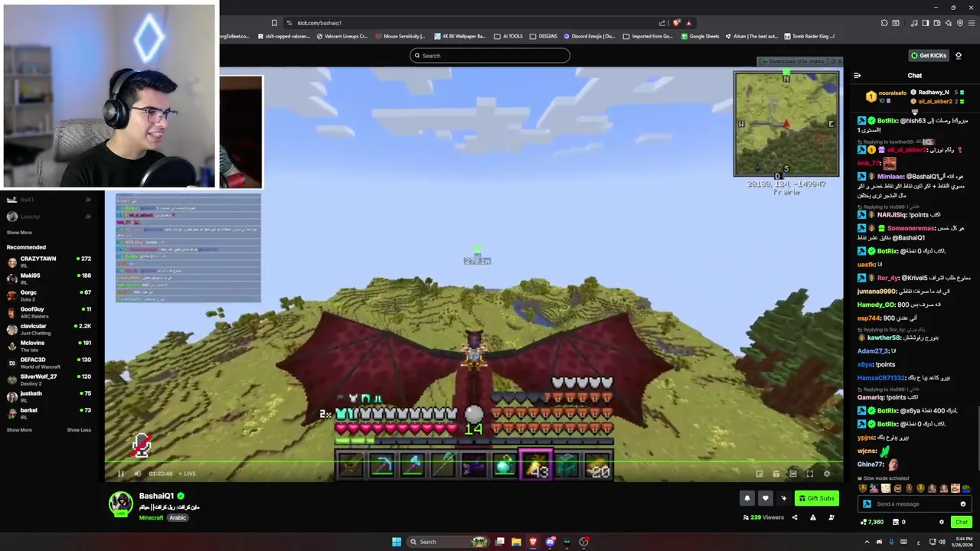Click the chat identity badge icon

[x=867, y=504]
